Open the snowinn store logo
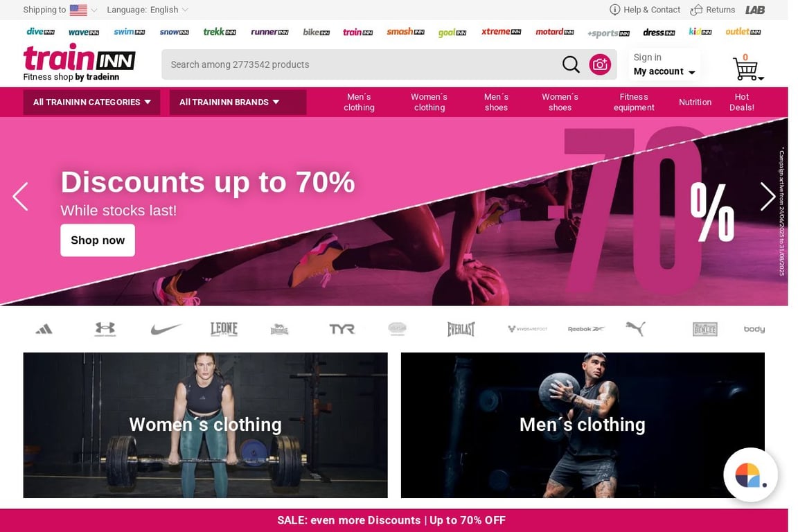This screenshot has height=532, width=798. (174, 32)
